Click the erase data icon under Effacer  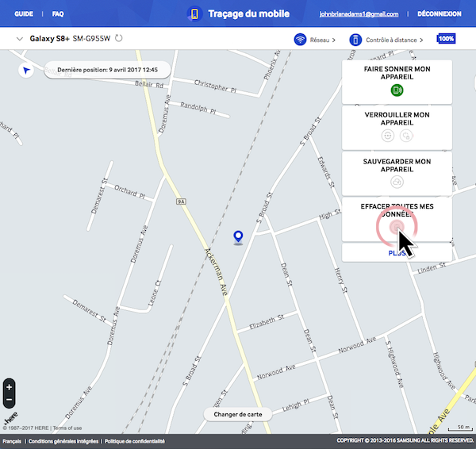tap(397, 226)
